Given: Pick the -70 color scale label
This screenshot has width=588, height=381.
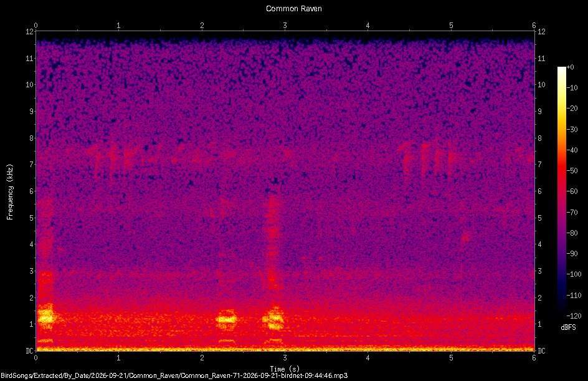Looking at the screenshot, I should 572,213.
